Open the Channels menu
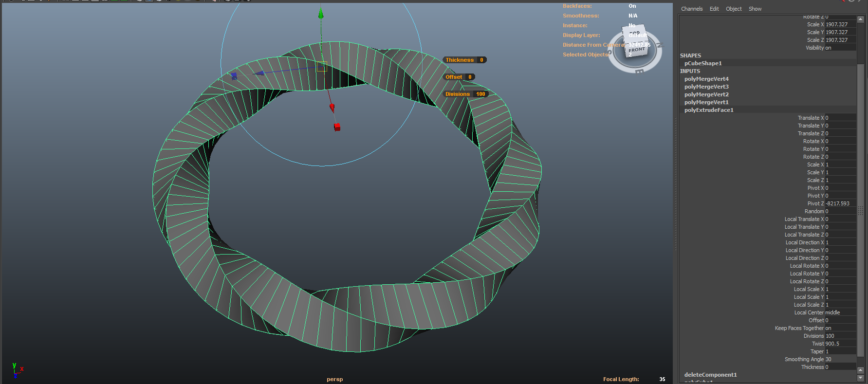Viewport: 868px width, 384px height. tap(692, 9)
